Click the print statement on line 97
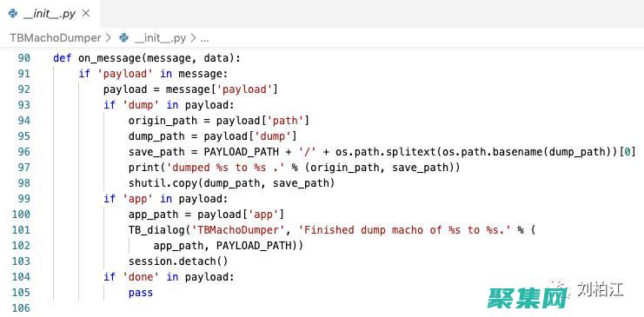The width and height of the screenshot is (644, 317). [294, 168]
